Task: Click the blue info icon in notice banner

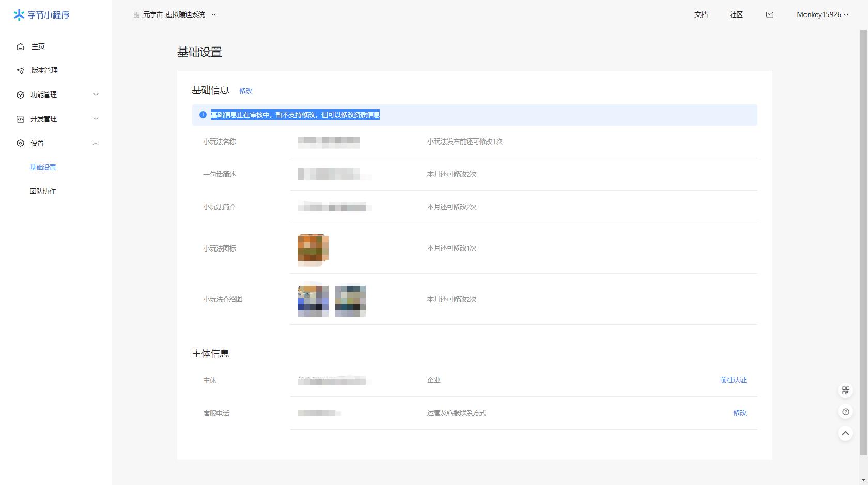Action: (203, 115)
